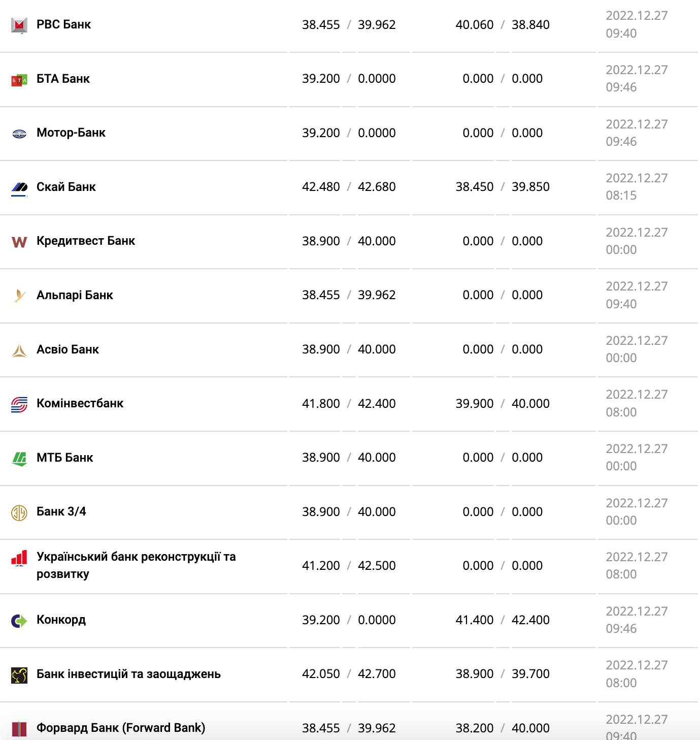Click the Кредитвест Банк W logo

coord(19,242)
